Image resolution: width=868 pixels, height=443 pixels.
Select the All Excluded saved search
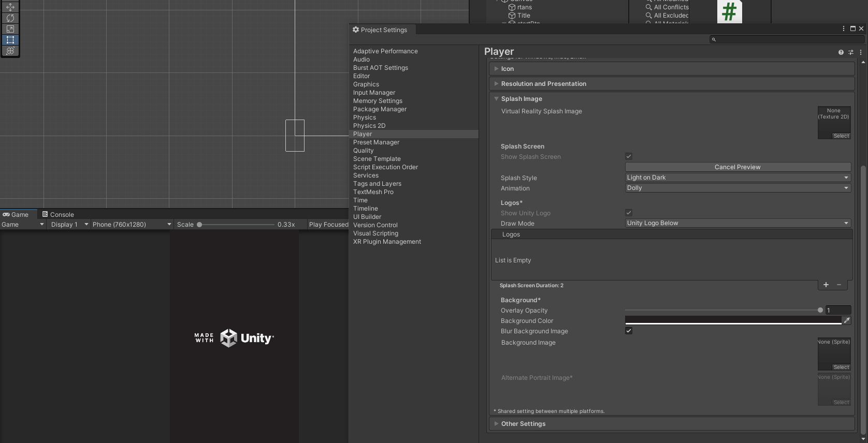click(x=667, y=16)
